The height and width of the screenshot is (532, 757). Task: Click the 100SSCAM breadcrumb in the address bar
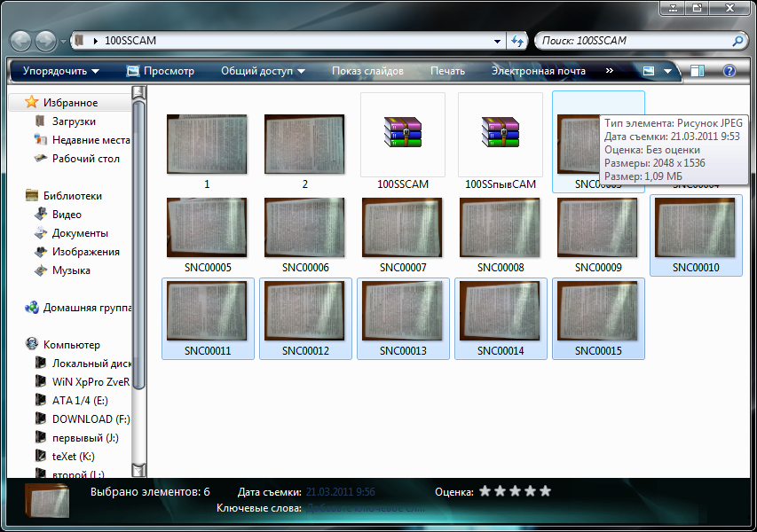(130, 41)
